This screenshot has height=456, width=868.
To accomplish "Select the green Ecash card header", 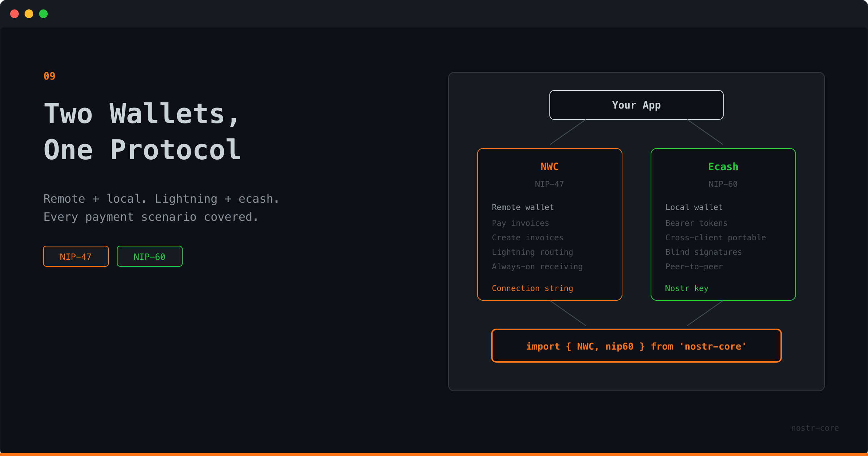I will [723, 166].
